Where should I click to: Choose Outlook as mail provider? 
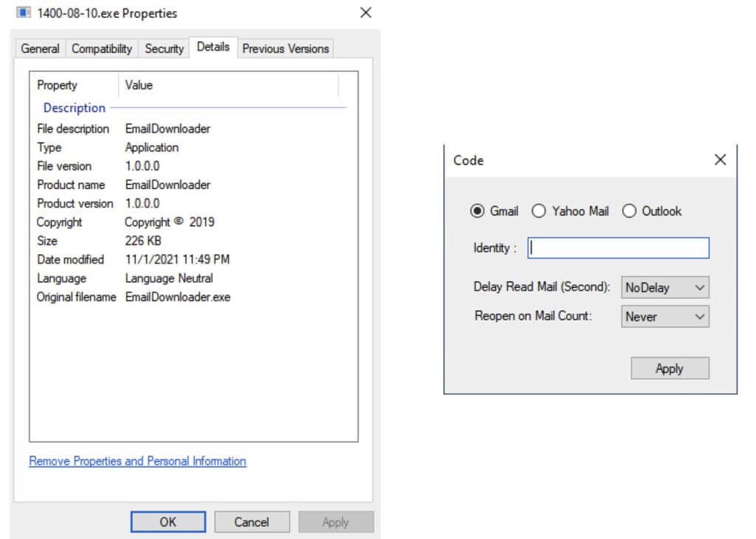point(629,211)
